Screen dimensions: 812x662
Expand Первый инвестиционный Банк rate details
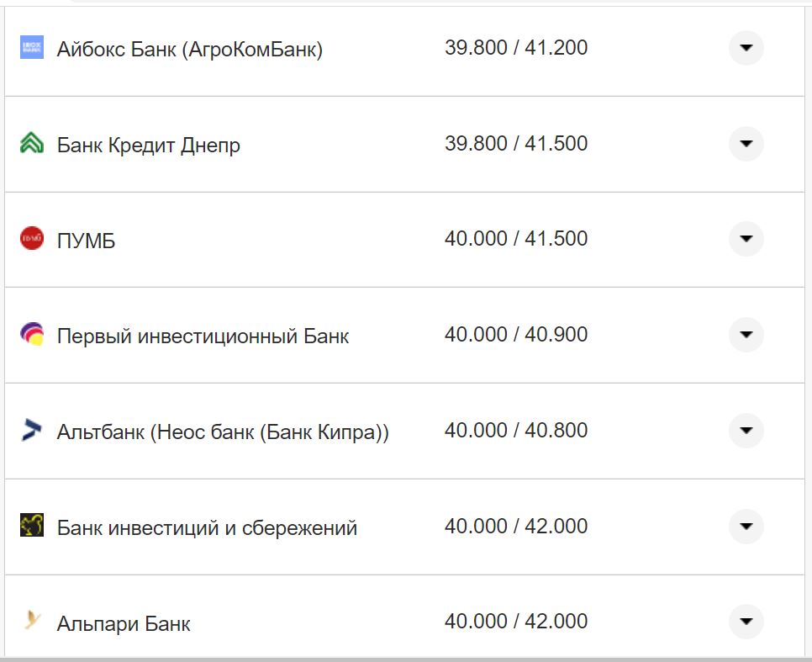pos(746,335)
